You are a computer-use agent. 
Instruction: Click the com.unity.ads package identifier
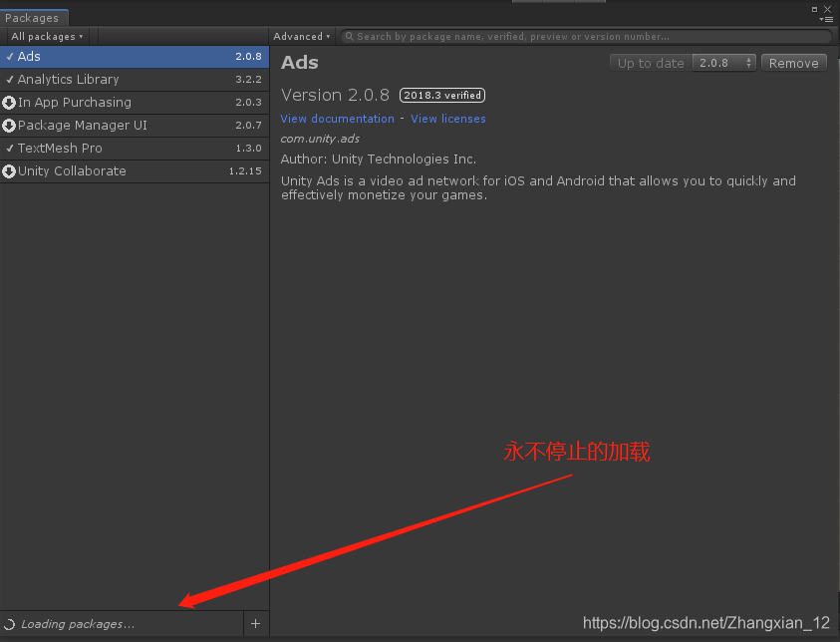tap(320, 139)
